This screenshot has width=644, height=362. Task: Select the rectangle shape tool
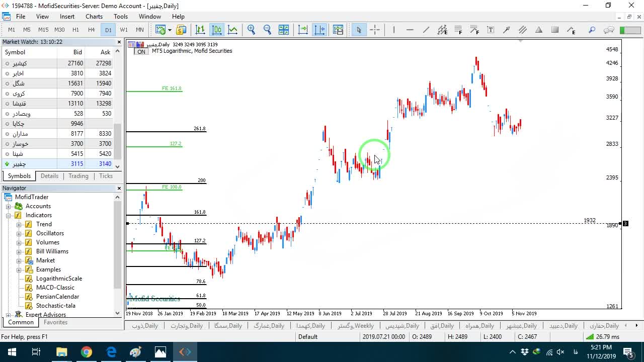coord(555,30)
